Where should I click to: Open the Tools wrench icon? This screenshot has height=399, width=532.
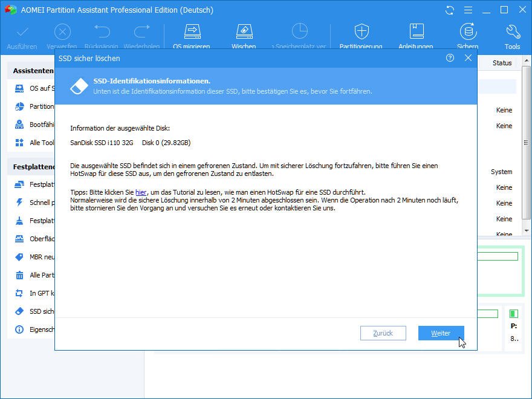512,36
